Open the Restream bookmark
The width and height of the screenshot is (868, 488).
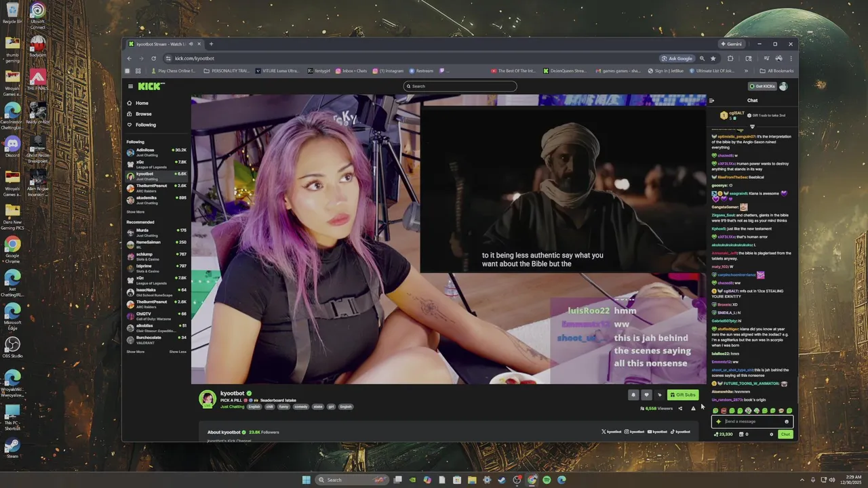click(x=421, y=70)
